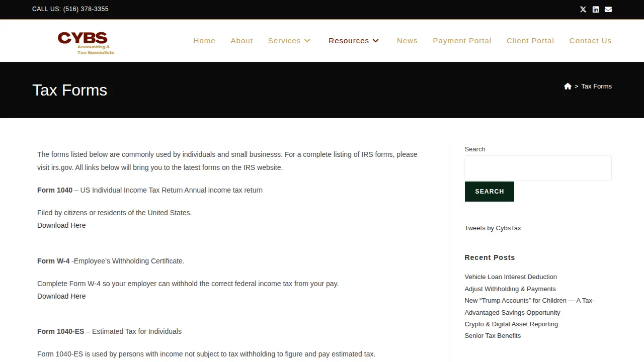Open the Payment Portal menu item
This screenshot has height=362, width=644.
(x=462, y=41)
